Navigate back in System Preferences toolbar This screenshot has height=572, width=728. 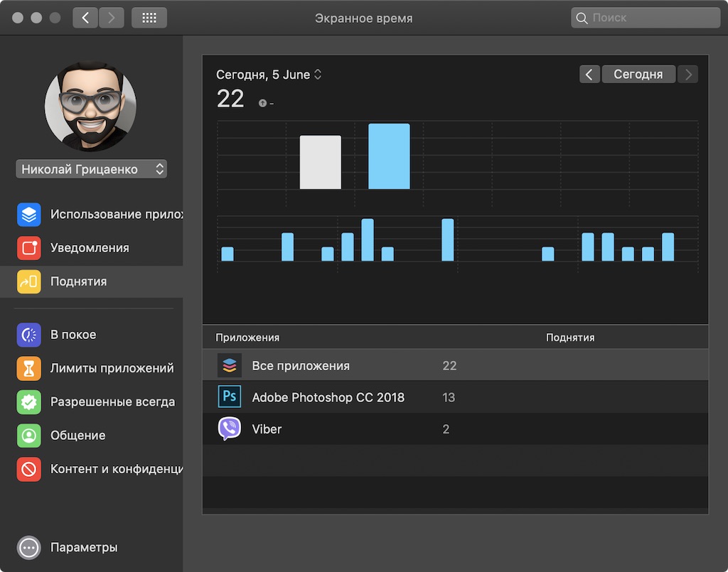[85, 18]
